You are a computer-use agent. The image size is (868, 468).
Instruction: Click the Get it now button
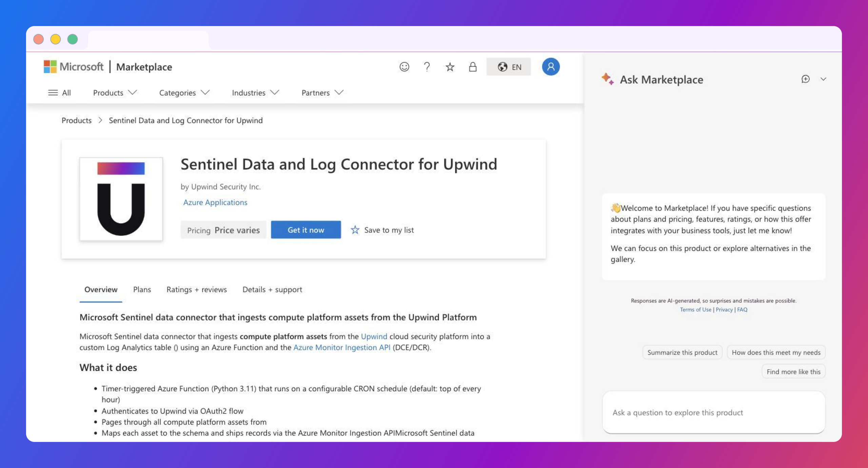point(306,230)
